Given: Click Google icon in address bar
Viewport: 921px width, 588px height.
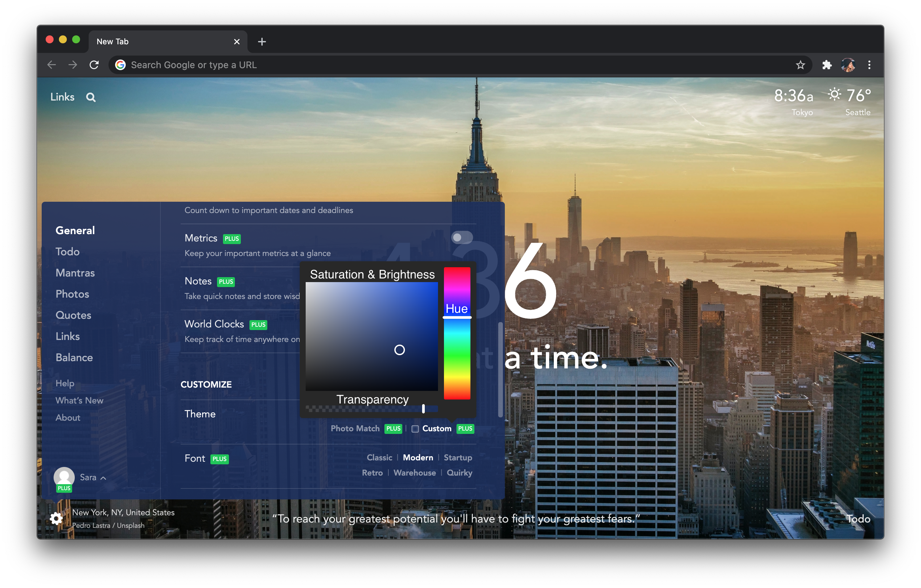Looking at the screenshot, I should click(120, 65).
